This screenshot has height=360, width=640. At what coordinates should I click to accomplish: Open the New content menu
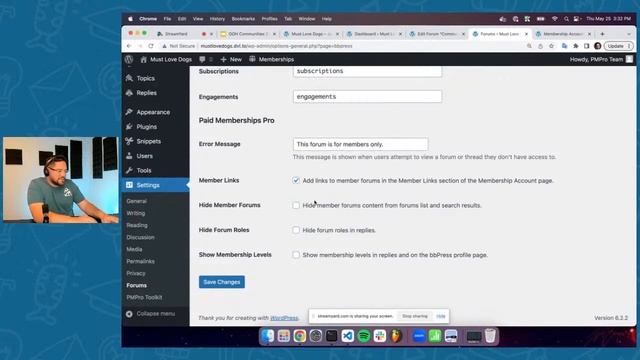tap(231, 59)
